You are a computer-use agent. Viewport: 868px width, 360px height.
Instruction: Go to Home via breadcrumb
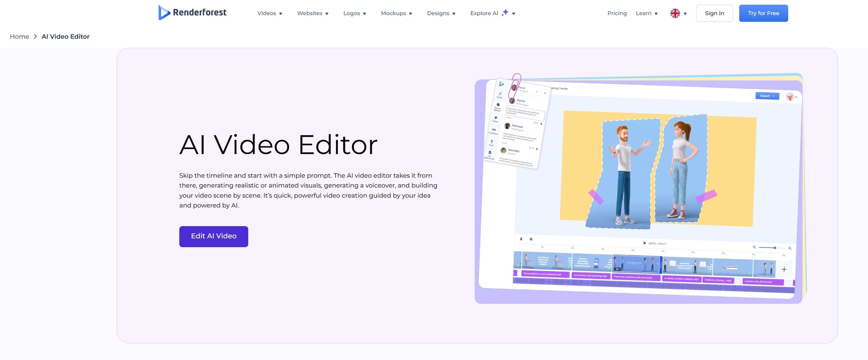point(20,36)
